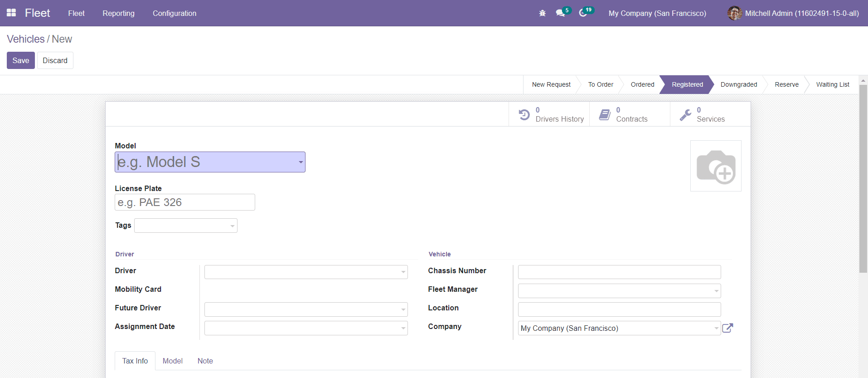
Task: Open the apps grid home menu
Action: (x=11, y=13)
